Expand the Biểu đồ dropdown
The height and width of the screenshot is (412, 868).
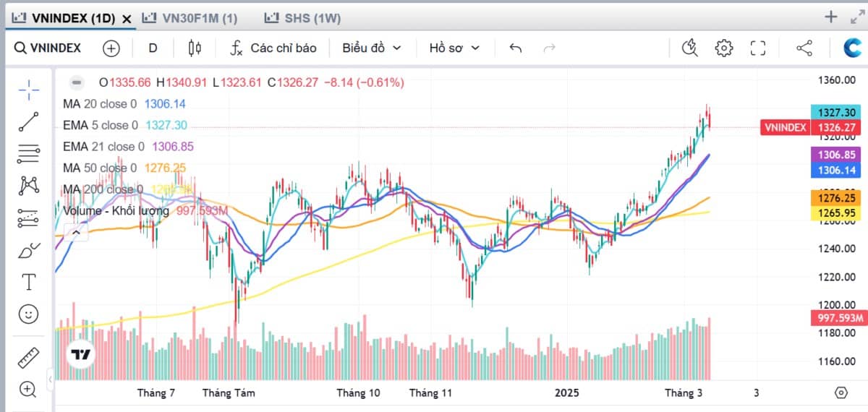click(x=372, y=48)
